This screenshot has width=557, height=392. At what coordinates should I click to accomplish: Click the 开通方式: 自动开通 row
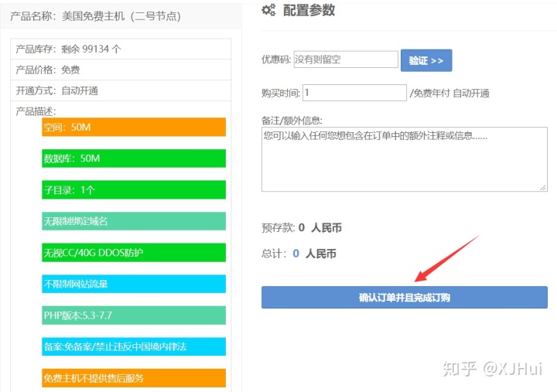click(x=121, y=90)
